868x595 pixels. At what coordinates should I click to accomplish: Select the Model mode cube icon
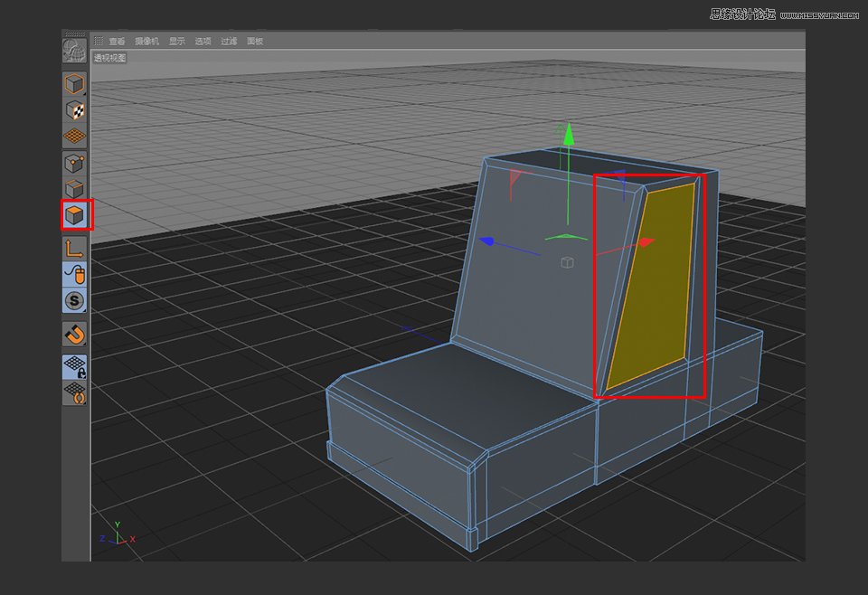[75, 83]
